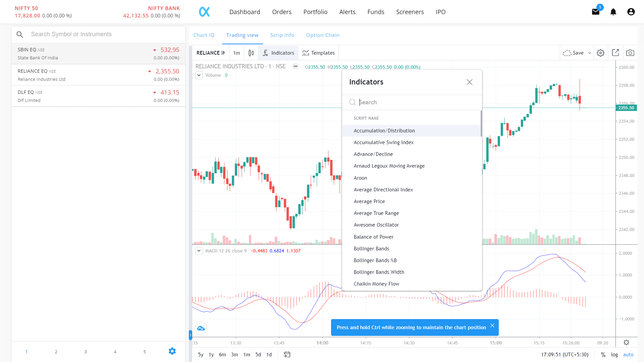Dismiss the Ctrl-zoom tip banner

point(492,325)
